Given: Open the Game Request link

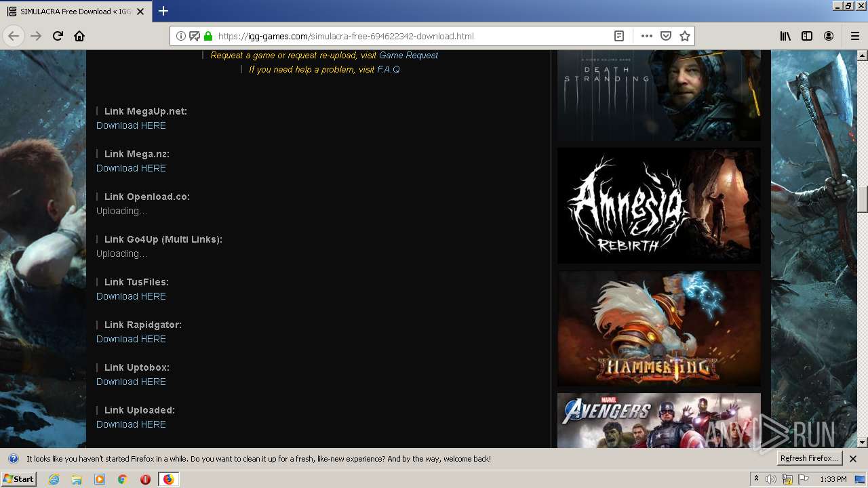Looking at the screenshot, I should click(408, 55).
